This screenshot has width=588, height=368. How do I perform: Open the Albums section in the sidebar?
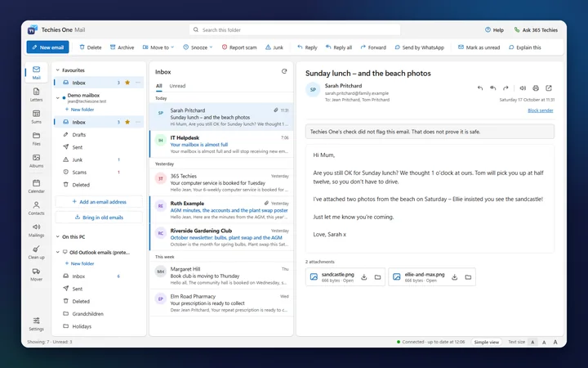click(x=37, y=161)
